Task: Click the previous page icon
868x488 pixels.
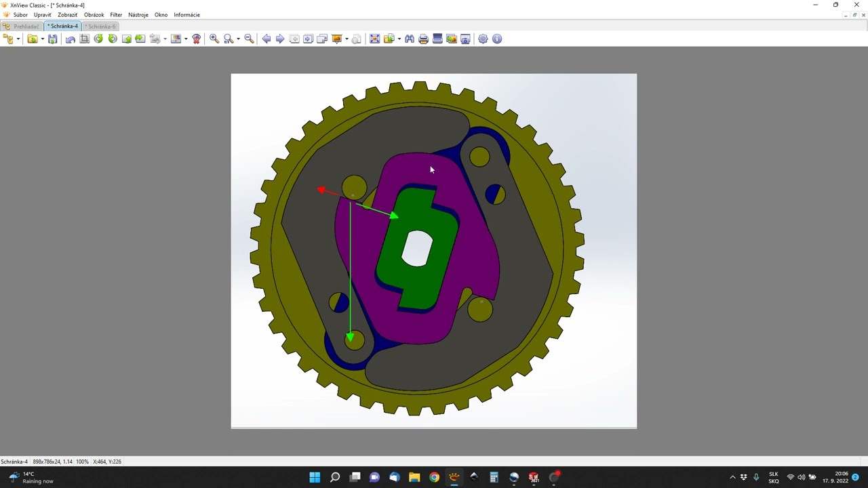Action: [294, 39]
